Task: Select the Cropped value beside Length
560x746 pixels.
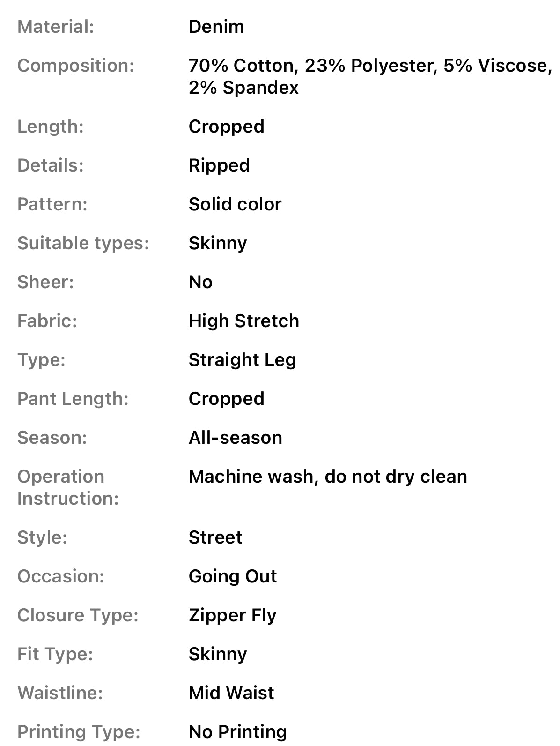Action: (227, 127)
